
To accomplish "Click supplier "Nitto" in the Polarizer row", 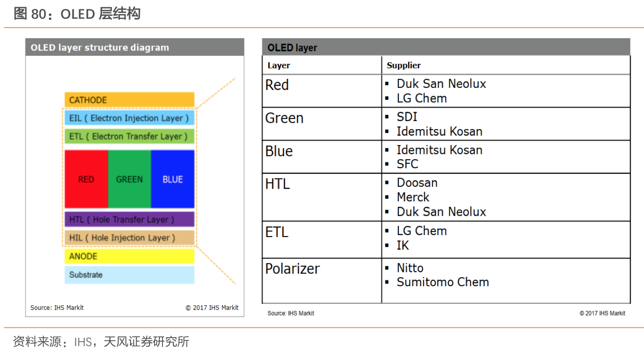I will (x=410, y=267).
